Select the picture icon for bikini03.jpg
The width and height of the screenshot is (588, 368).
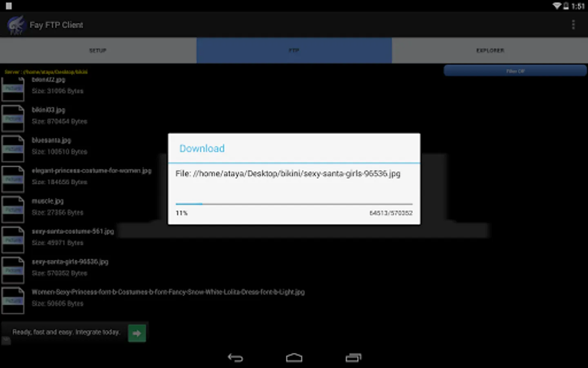coord(13,119)
